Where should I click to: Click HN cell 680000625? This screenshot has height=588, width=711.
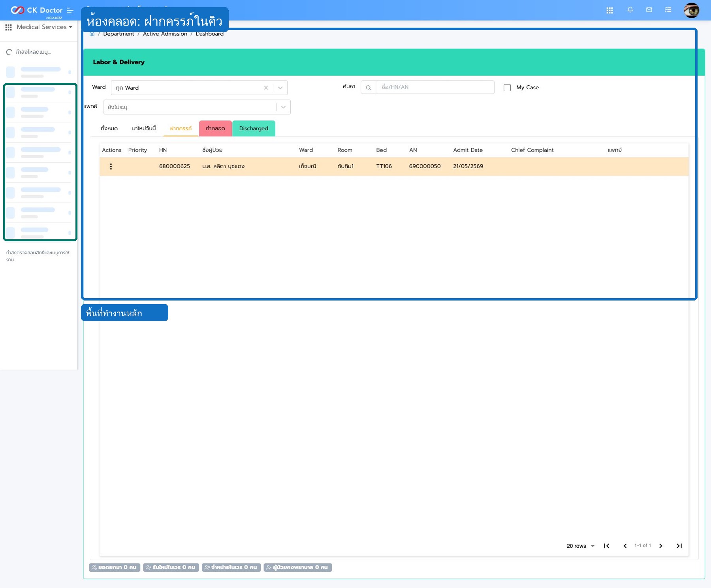pyautogui.click(x=175, y=166)
